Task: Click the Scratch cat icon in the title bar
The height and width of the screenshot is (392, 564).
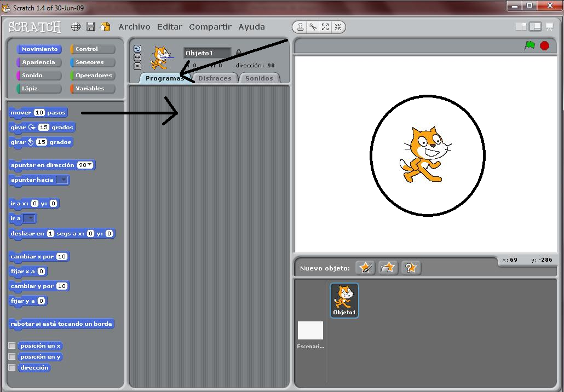Action: click(x=6, y=8)
